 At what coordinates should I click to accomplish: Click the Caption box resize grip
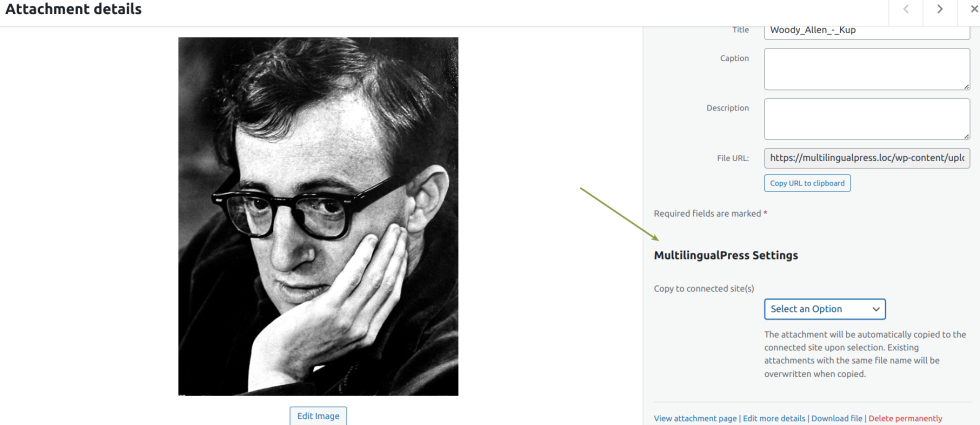tap(966, 86)
